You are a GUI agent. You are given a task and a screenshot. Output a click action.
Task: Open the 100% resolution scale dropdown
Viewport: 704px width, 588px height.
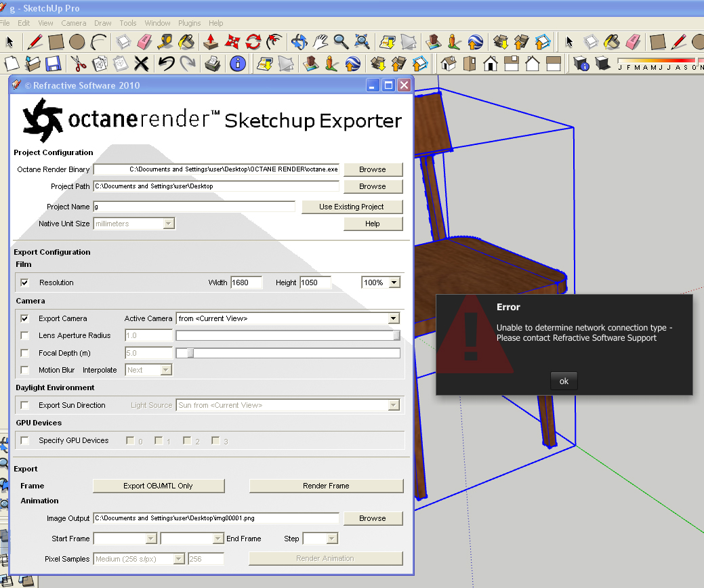point(394,282)
